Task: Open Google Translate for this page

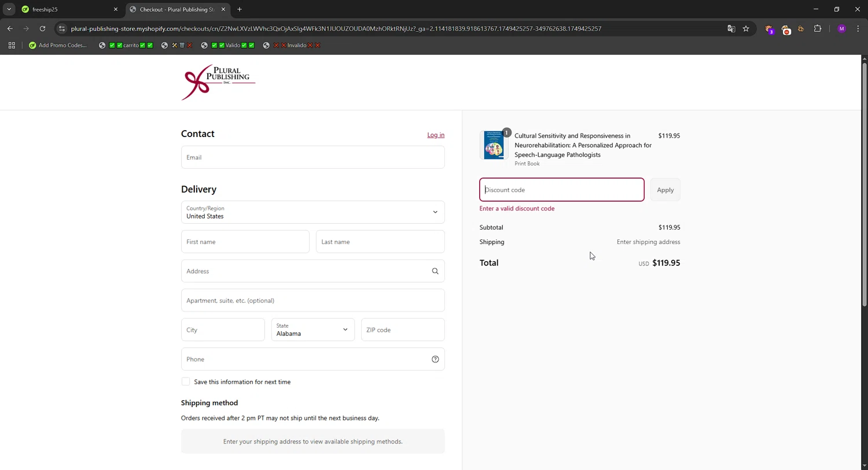Action: pyautogui.click(x=731, y=28)
